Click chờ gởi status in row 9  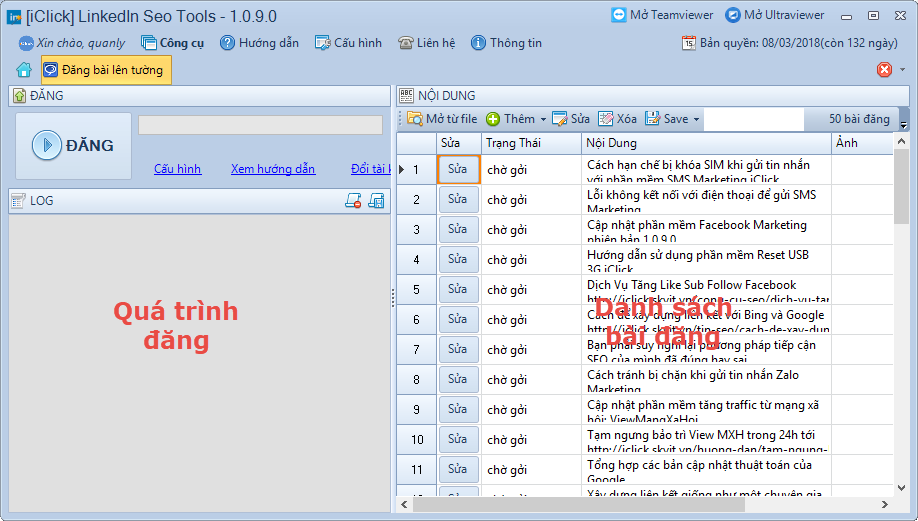tap(530, 410)
